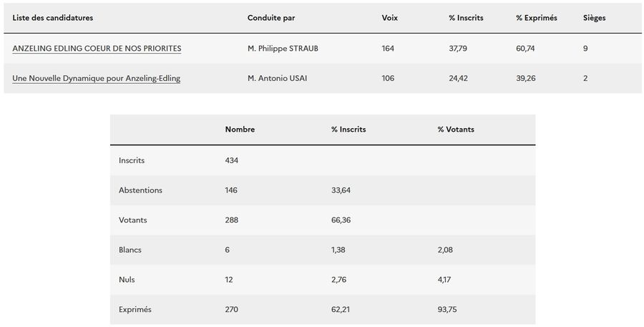Click the "Voix" column header

tap(390, 18)
